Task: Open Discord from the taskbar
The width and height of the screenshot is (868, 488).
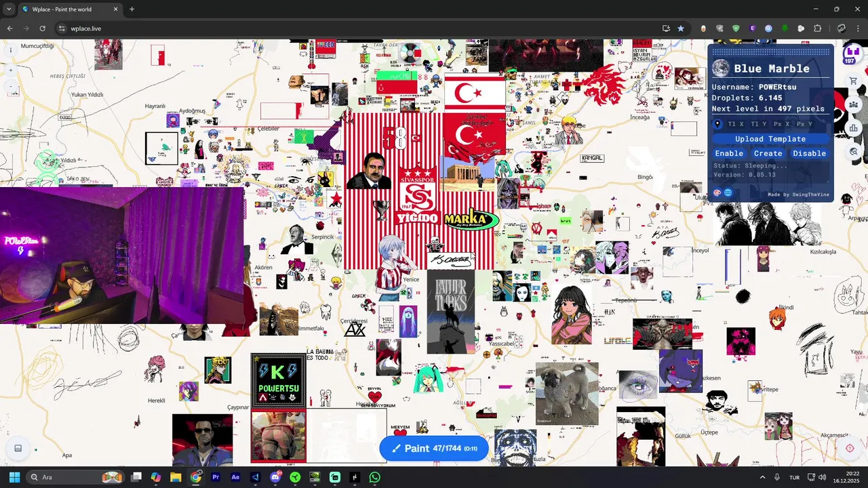Action: click(x=275, y=477)
